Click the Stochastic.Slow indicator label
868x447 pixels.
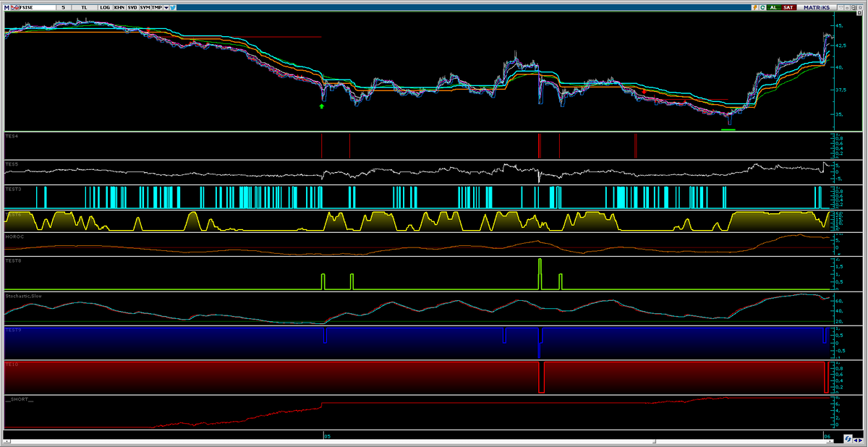(23, 295)
